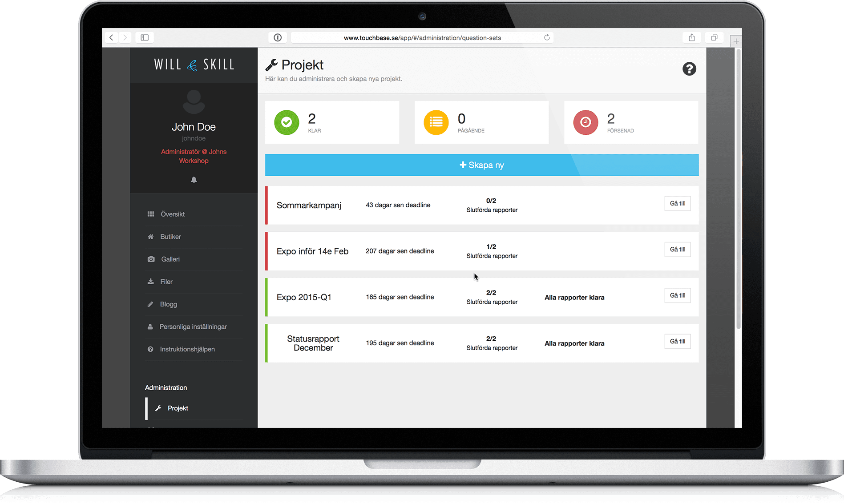This screenshot has height=504, width=844.
Task: Click the 'Administratör @ Johns Workshop' link
Action: coord(194,156)
